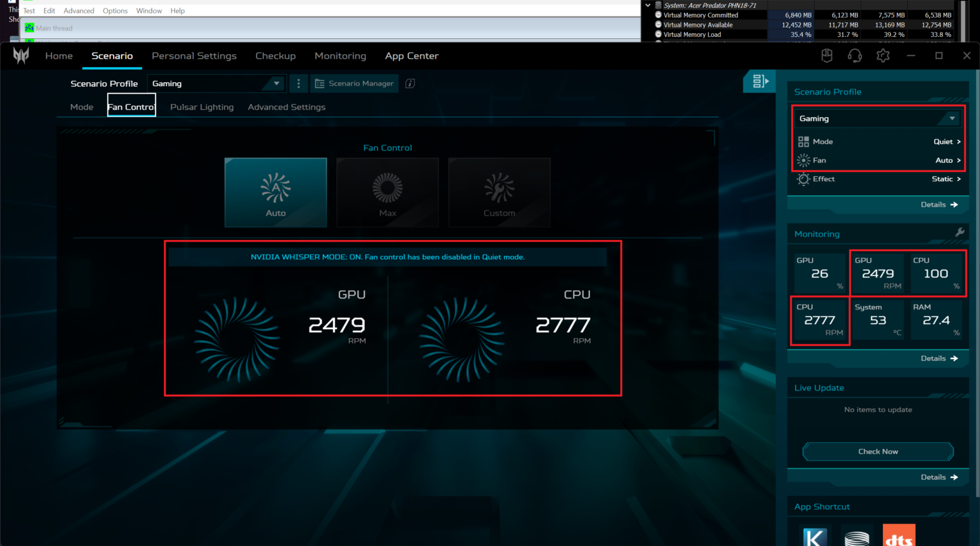This screenshot has height=546, width=980.
Task: Select the Max fan control mode
Action: pyautogui.click(x=387, y=192)
